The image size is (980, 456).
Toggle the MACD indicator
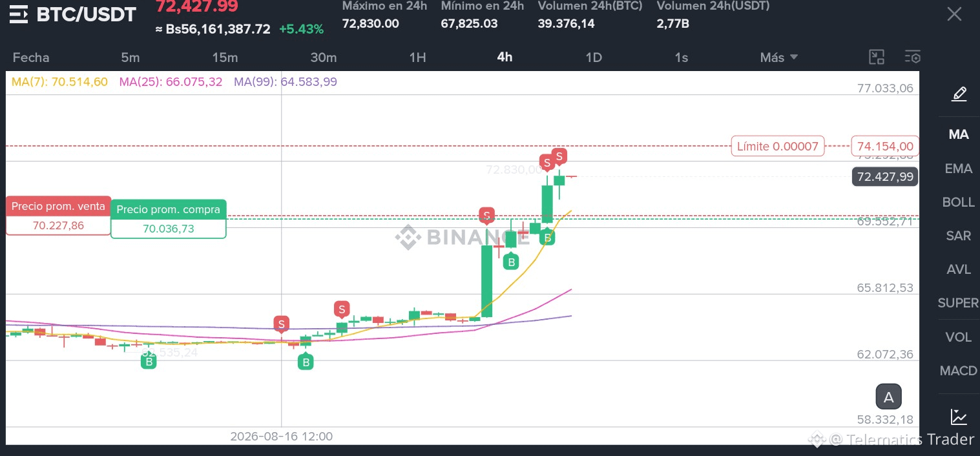[x=959, y=371]
